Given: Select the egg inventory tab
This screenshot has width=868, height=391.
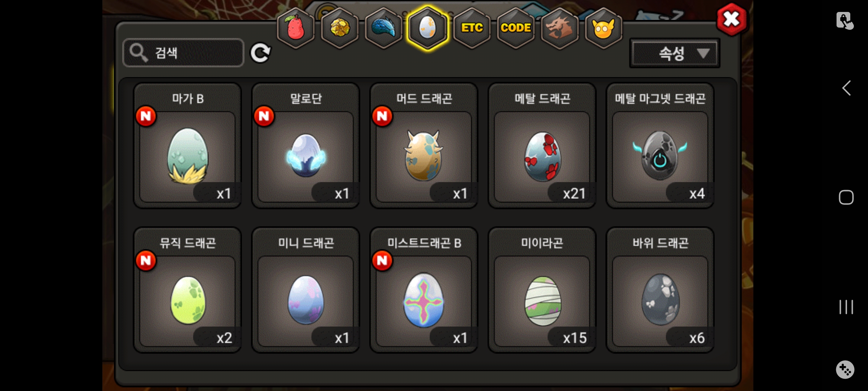Looking at the screenshot, I should click(x=427, y=28).
